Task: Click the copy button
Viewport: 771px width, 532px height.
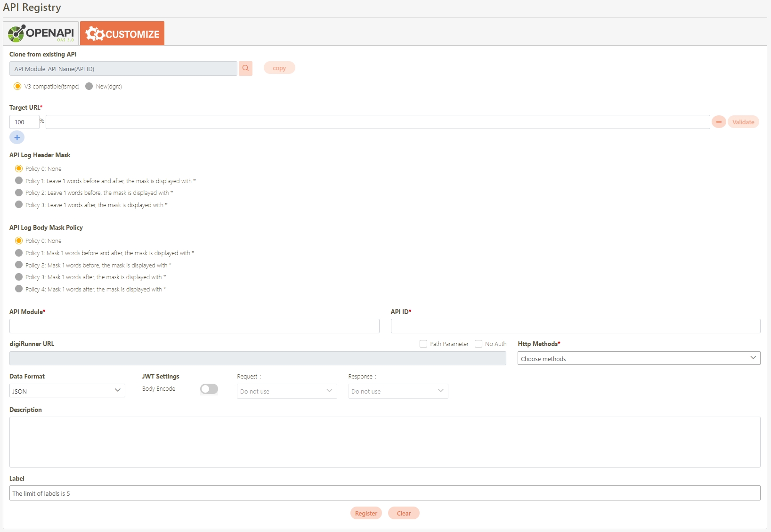Action: coord(279,68)
